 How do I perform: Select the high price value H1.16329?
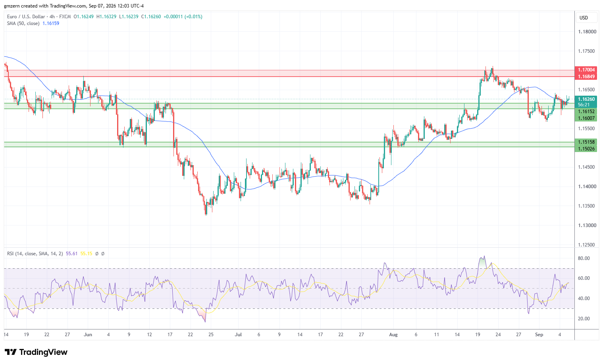pos(106,17)
